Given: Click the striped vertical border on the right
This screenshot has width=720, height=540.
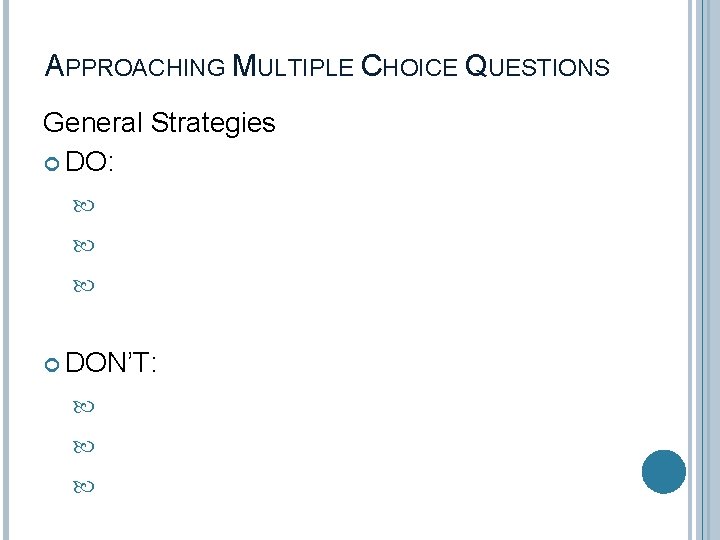Looking at the screenshot, I should click(704, 270).
